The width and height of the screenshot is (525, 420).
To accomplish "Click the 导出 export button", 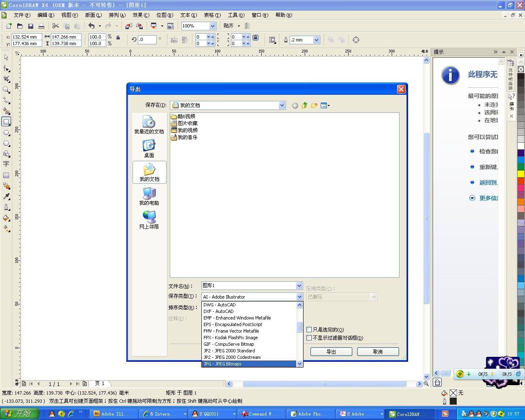I will pos(331,352).
